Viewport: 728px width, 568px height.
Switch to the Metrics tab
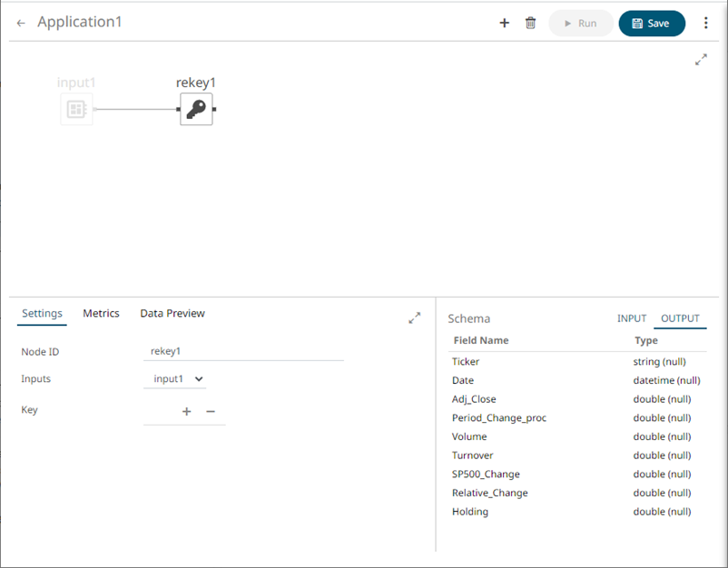coord(101,314)
